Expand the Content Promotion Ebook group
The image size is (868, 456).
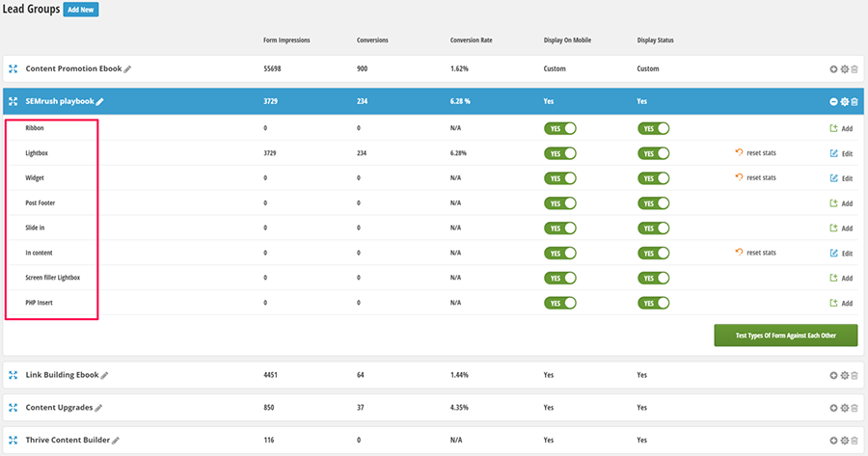[833, 69]
